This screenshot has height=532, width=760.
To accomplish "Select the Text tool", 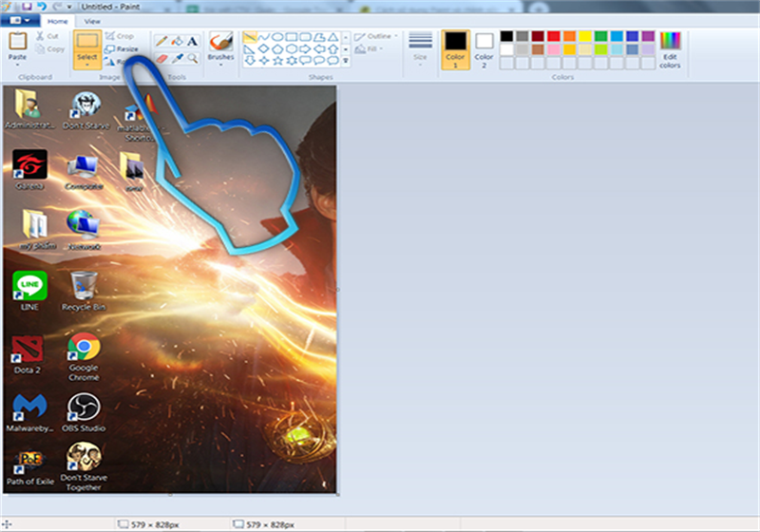I will click(x=193, y=41).
